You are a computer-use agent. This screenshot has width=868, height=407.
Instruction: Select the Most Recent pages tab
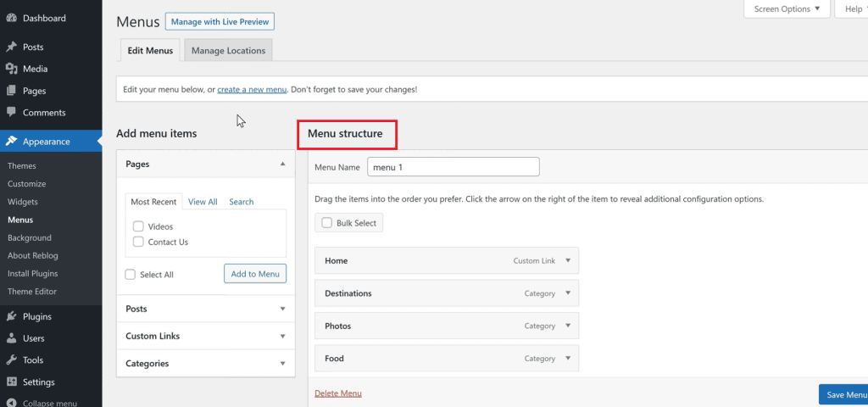153,202
